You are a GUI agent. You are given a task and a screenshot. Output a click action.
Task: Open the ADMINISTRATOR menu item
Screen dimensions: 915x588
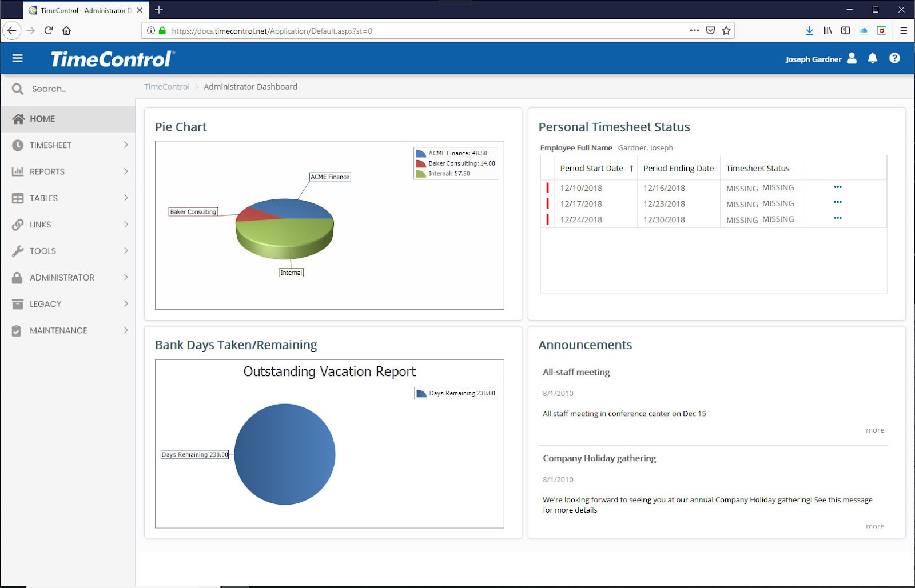67,278
